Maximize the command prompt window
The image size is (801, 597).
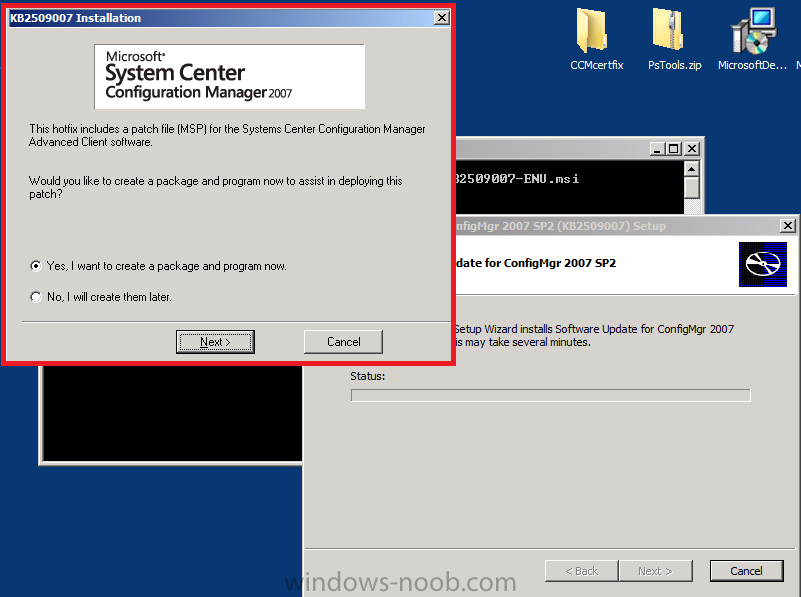pos(674,149)
